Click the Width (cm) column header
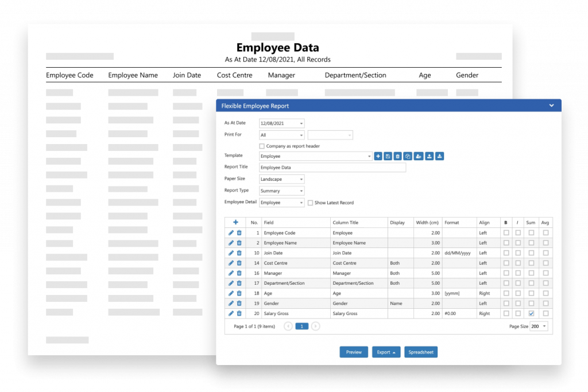The height and width of the screenshot is (392, 588). coord(427,223)
